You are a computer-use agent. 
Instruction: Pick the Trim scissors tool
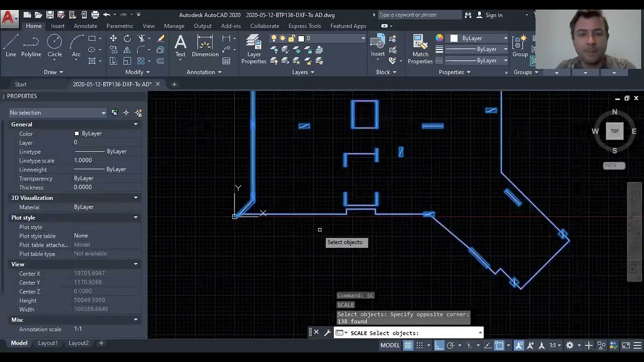(141, 39)
